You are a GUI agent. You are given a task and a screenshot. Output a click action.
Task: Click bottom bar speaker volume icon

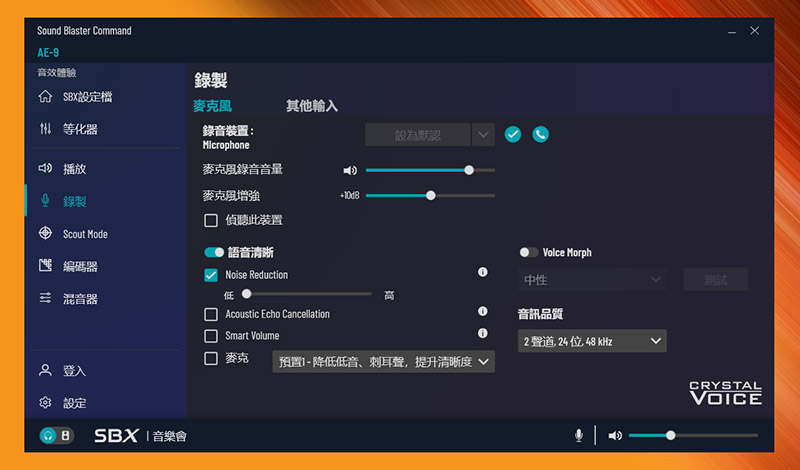615,436
